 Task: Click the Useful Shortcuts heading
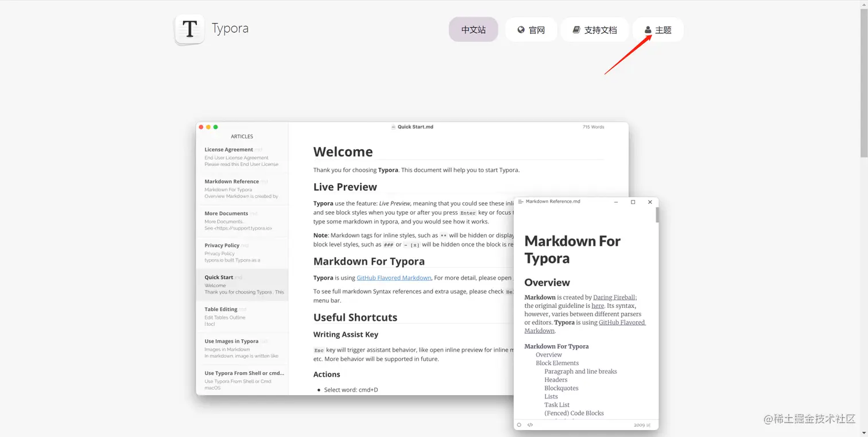tap(355, 318)
